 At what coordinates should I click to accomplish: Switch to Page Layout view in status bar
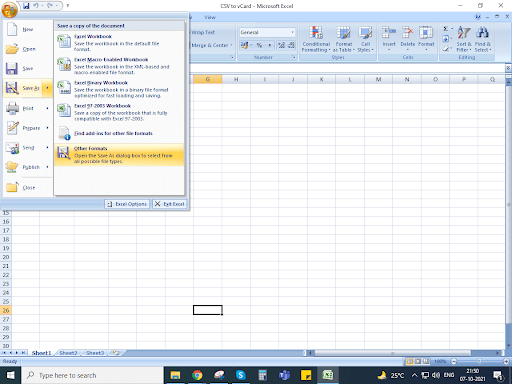point(418,361)
